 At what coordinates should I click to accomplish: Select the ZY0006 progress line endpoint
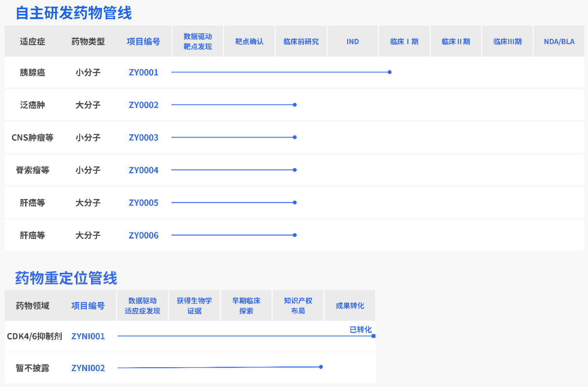[295, 235]
